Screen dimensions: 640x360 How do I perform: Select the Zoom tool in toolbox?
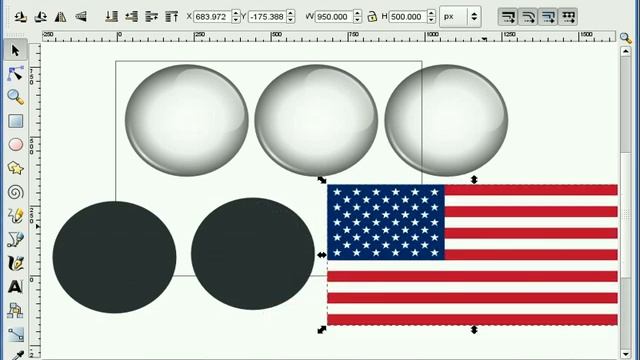point(16,97)
